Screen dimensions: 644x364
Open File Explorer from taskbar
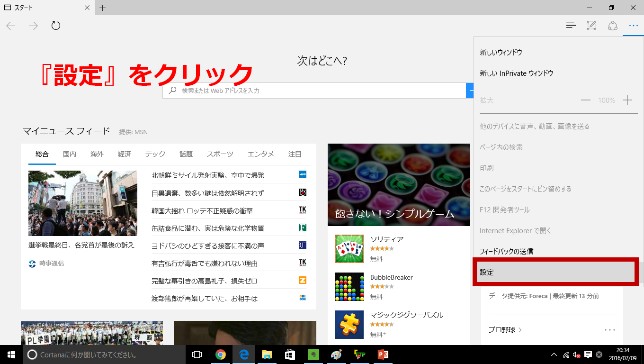coord(267,355)
